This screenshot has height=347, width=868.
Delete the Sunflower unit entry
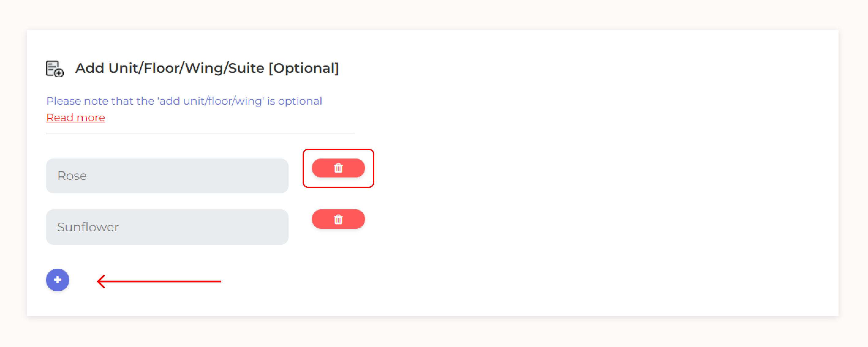click(338, 219)
